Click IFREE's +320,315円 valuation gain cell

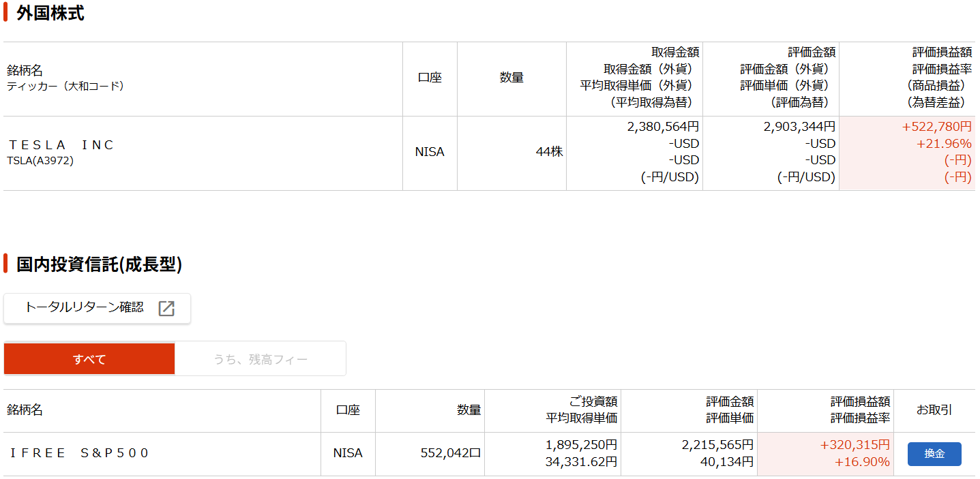coord(855,445)
